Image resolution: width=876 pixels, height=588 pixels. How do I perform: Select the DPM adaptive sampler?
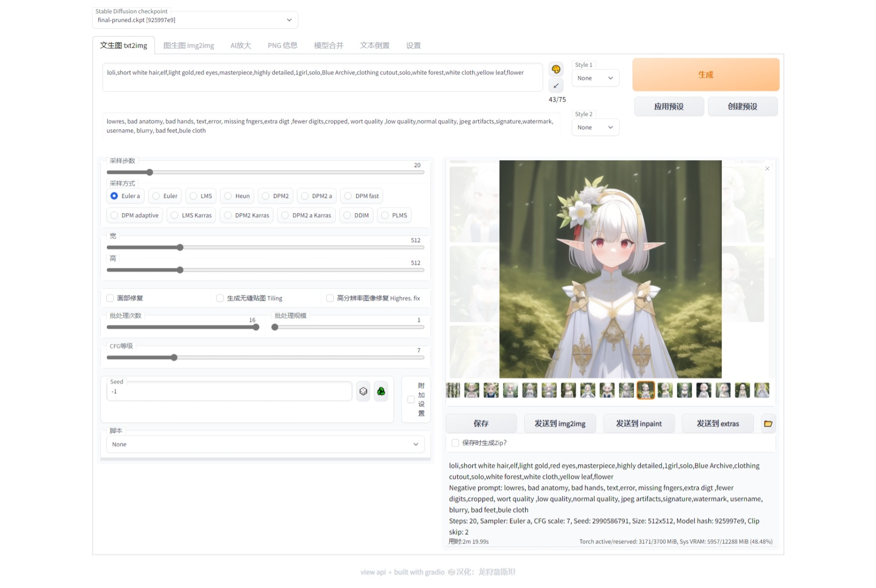135,215
